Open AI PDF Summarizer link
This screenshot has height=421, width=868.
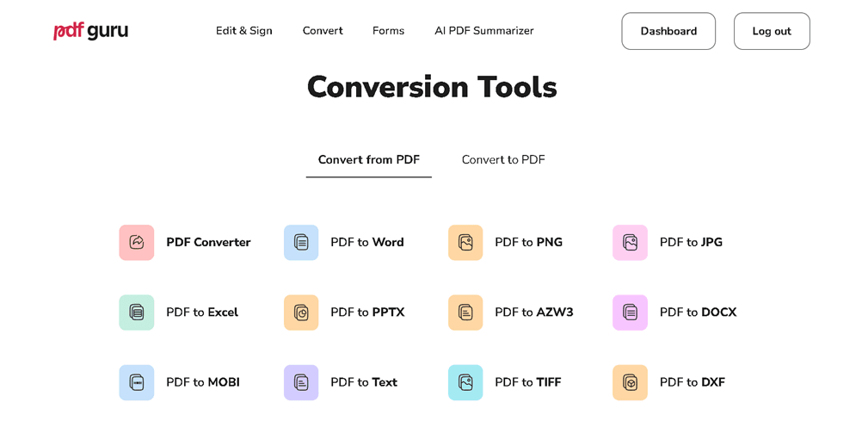(484, 31)
